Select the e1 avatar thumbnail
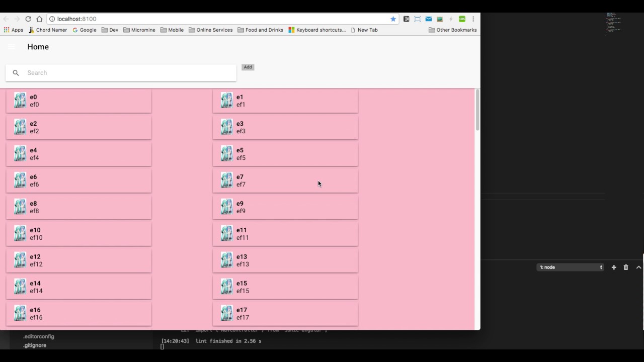 pos(227,101)
